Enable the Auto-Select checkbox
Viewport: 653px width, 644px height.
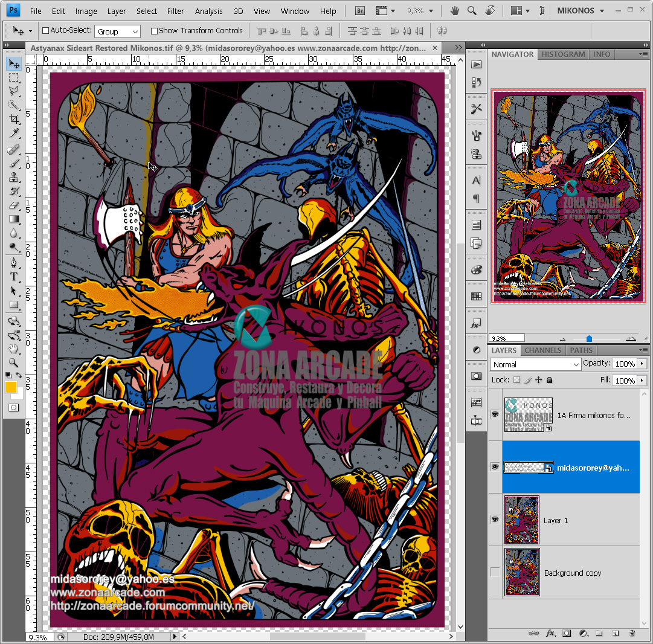[x=45, y=31]
